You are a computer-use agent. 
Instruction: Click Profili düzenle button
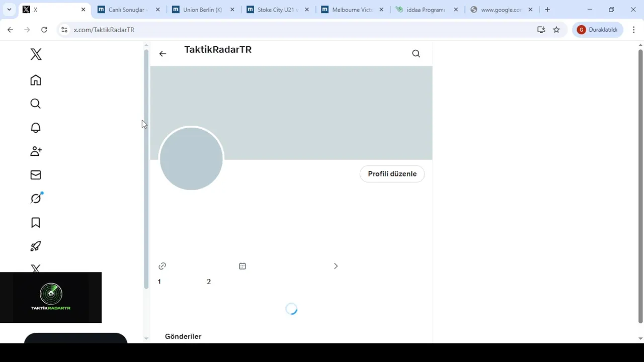392,174
